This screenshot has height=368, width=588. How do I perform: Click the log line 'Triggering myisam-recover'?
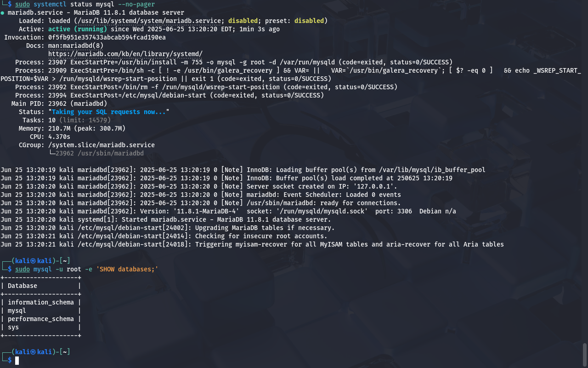[x=252, y=244]
